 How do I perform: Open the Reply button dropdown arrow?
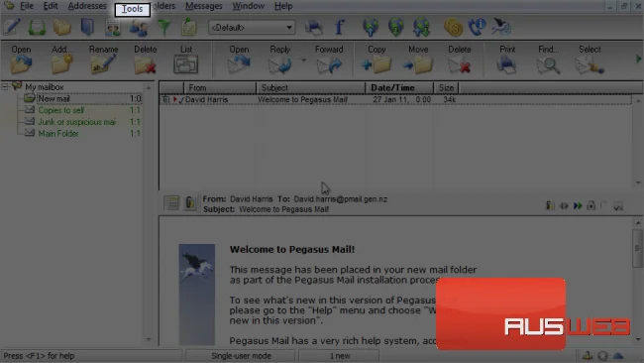click(304, 60)
